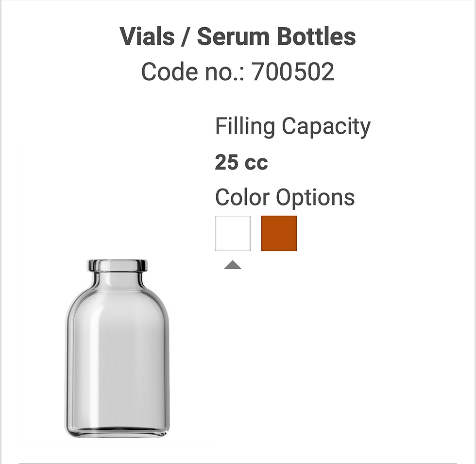Click the horizontal divider below vial

pyautogui.click(x=238, y=463)
